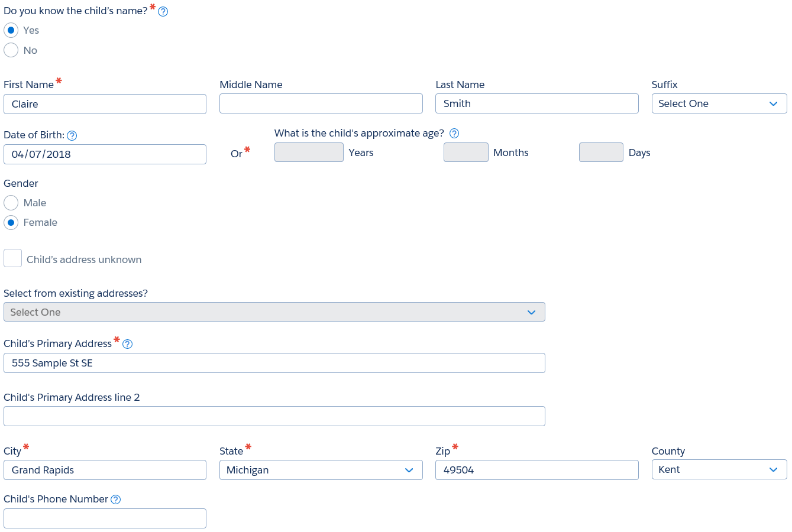Viewport: 792px width, 532px height.
Task: Open help icon beside child's name question
Action: pos(163,12)
